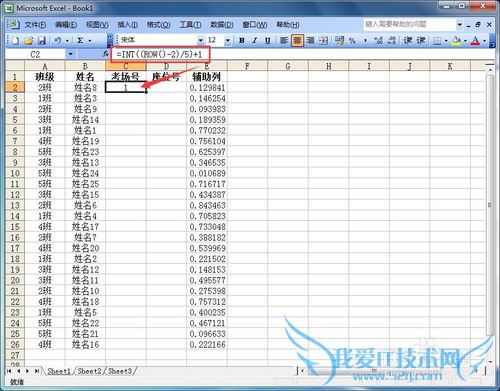500x391 pixels.
Task: Click the 考场号 header cell
Action: (x=125, y=77)
